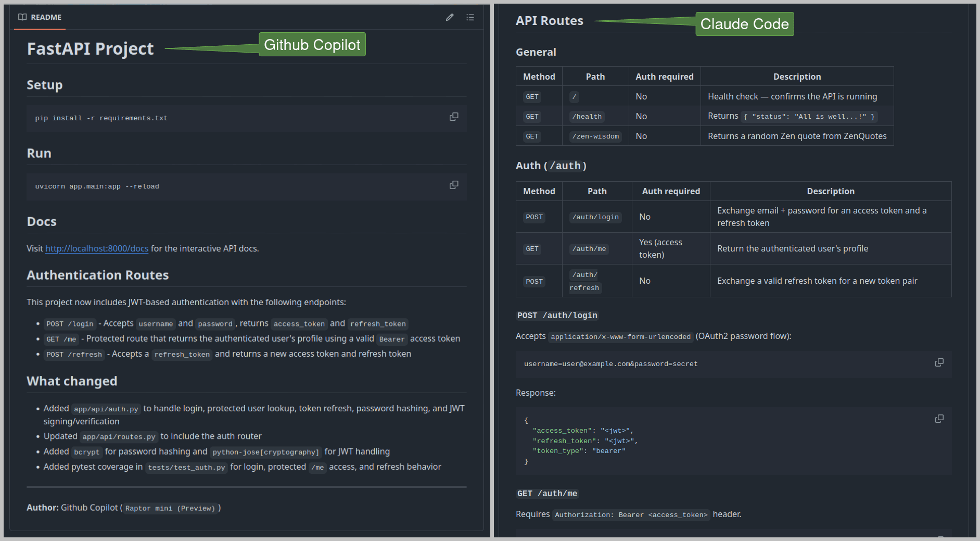
Task: Click the FastAPI Project heading
Action: click(x=90, y=48)
